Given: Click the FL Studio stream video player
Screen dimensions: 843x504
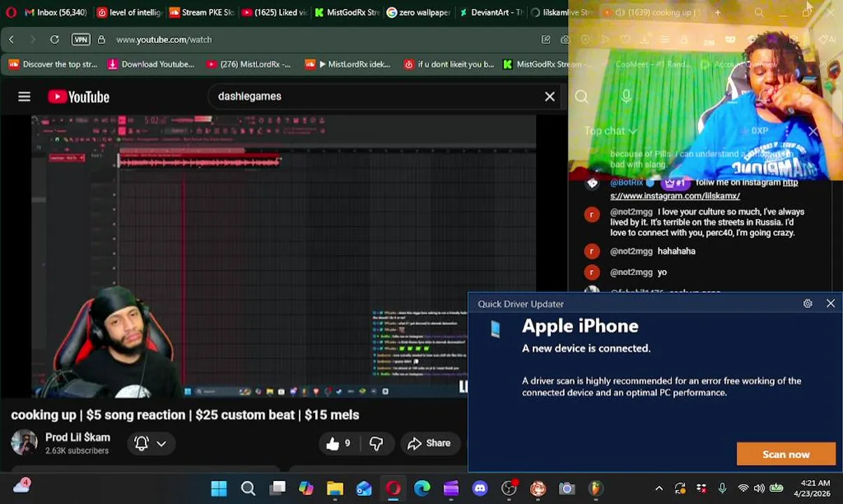Looking at the screenshot, I should coord(284,256).
